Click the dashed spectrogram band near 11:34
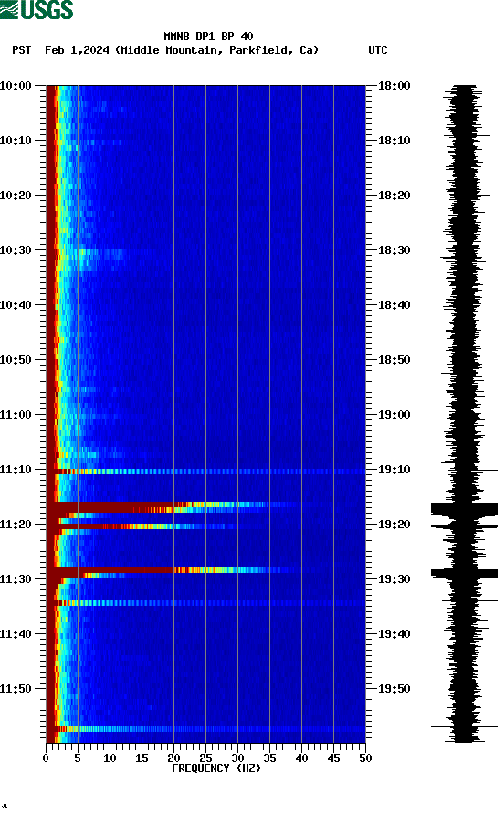The width and height of the screenshot is (504, 816). (x=205, y=603)
